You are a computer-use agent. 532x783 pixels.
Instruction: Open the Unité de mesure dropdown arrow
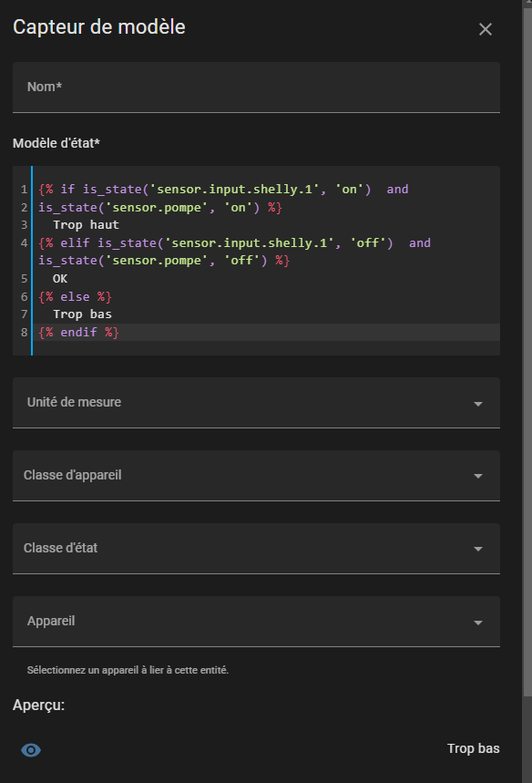478,404
